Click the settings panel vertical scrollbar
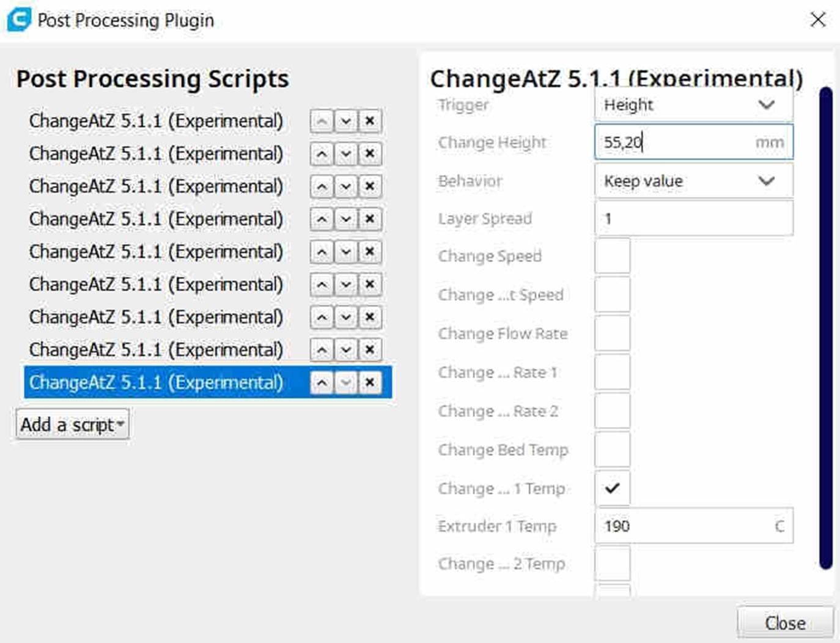This screenshot has width=840, height=643. [825, 327]
